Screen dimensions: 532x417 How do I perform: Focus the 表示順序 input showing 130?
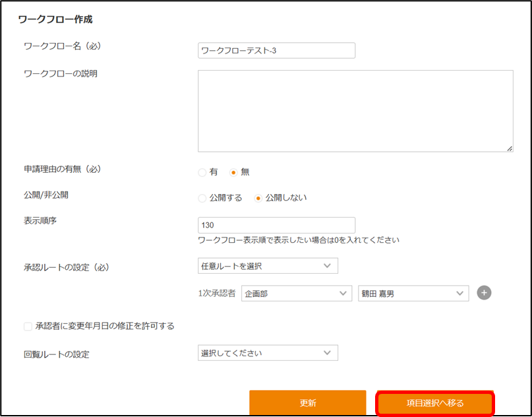276,225
